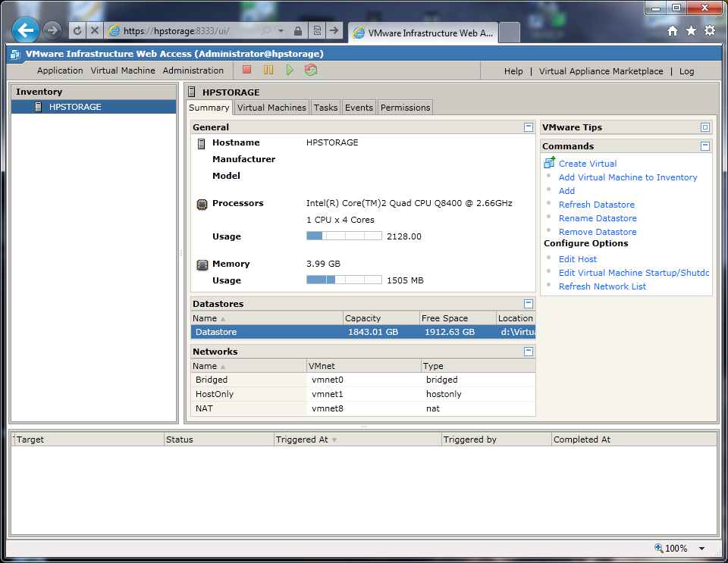Expand the VMware Tips panel
The height and width of the screenshot is (563, 728).
705,127
